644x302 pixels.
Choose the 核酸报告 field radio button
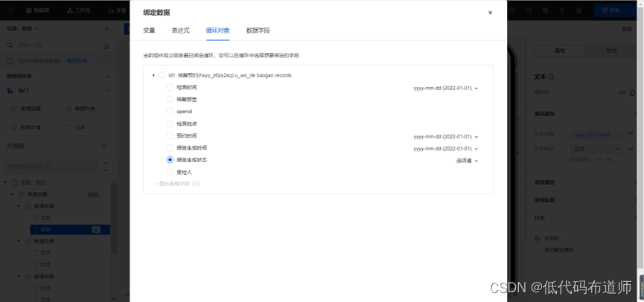[x=170, y=100]
